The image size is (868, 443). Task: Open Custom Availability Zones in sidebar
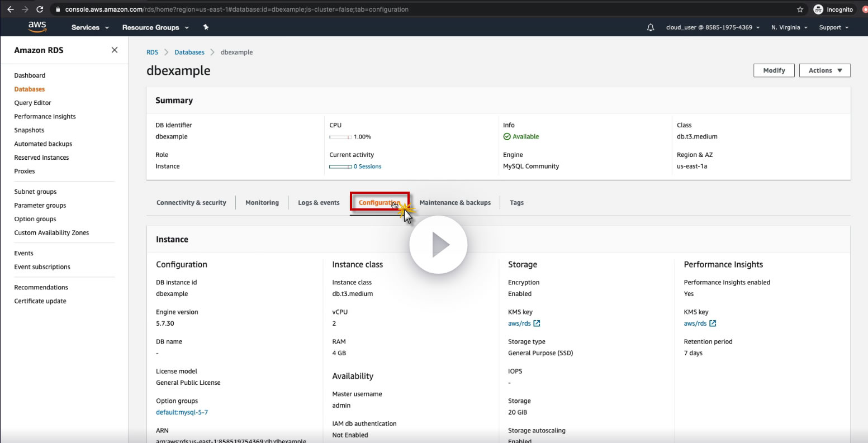[51, 233]
